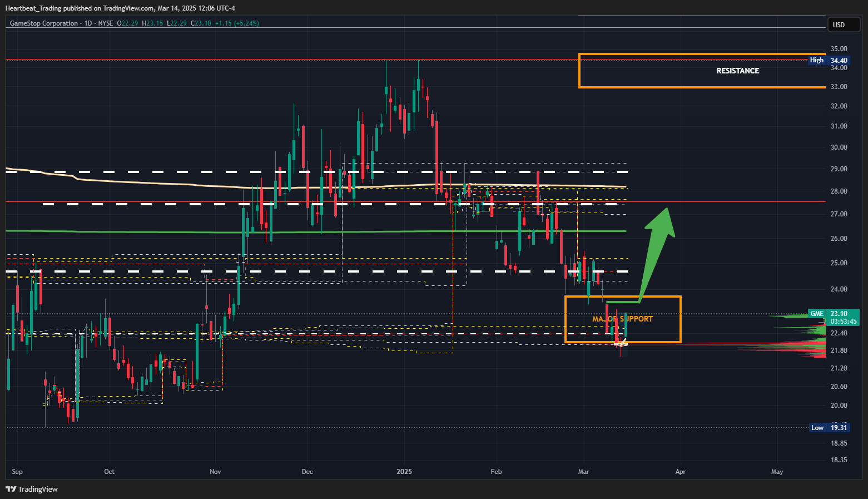Screen dimensions: 868x499
Task: Click 20.60 on the price scale
Action: (x=839, y=387)
